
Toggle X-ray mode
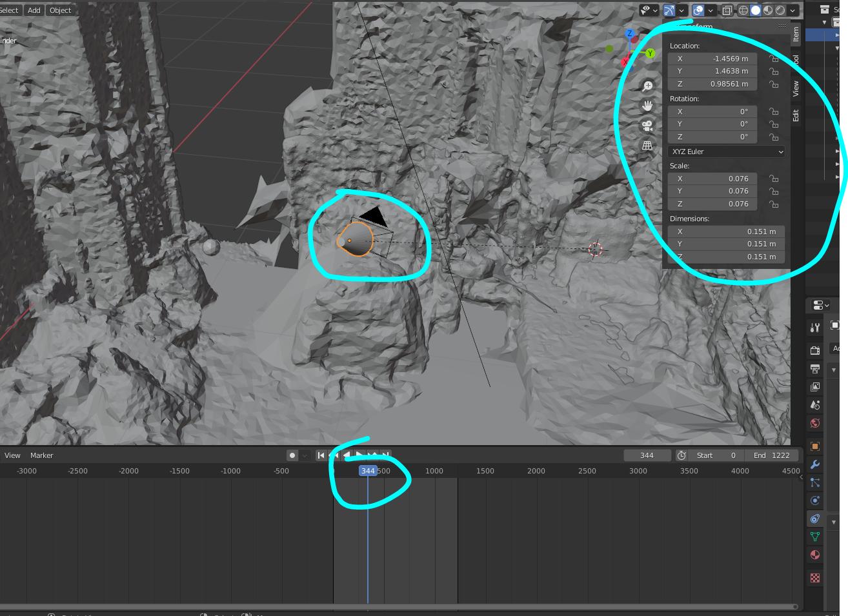727,10
